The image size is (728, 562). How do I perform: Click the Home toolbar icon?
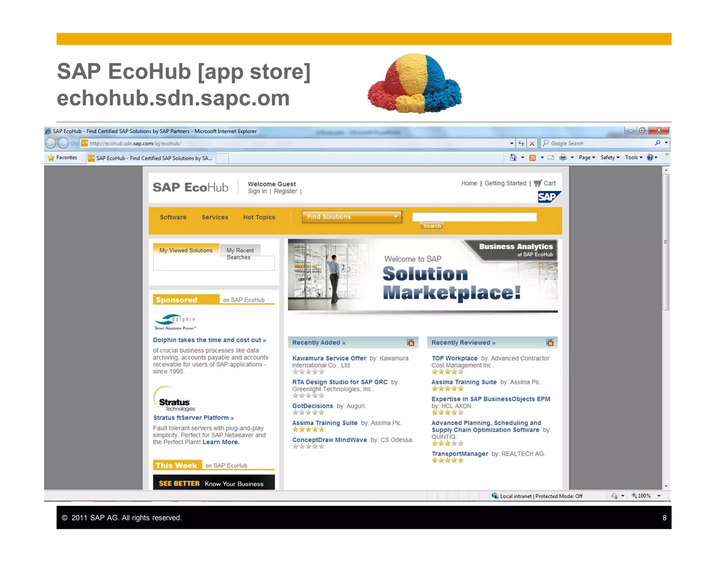pyautogui.click(x=513, y=157)
